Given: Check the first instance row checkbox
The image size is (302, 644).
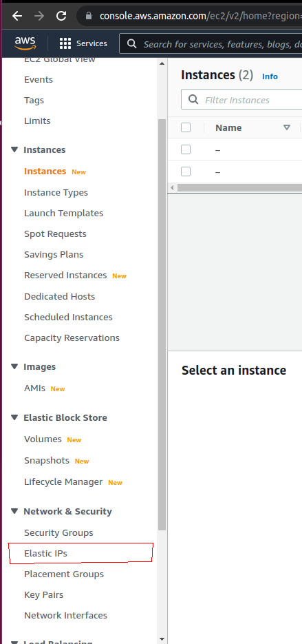Looking at the screenshot, I should point(186,149).
